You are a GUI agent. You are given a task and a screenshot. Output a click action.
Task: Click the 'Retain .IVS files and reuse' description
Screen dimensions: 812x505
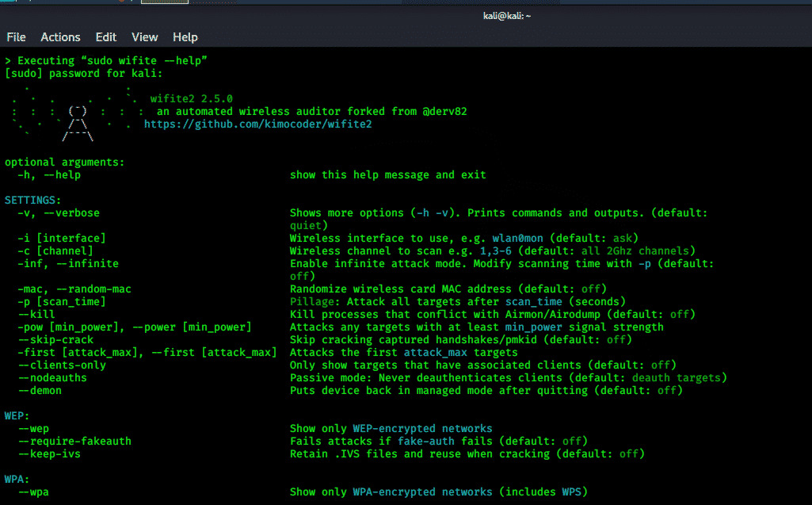(x=467, y=454)
